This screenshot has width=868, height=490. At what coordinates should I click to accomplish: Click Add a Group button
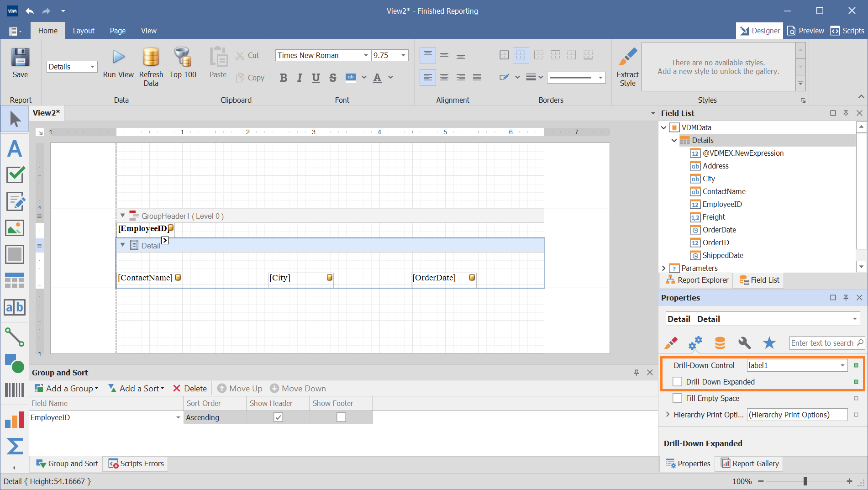(x=67, y=389)
